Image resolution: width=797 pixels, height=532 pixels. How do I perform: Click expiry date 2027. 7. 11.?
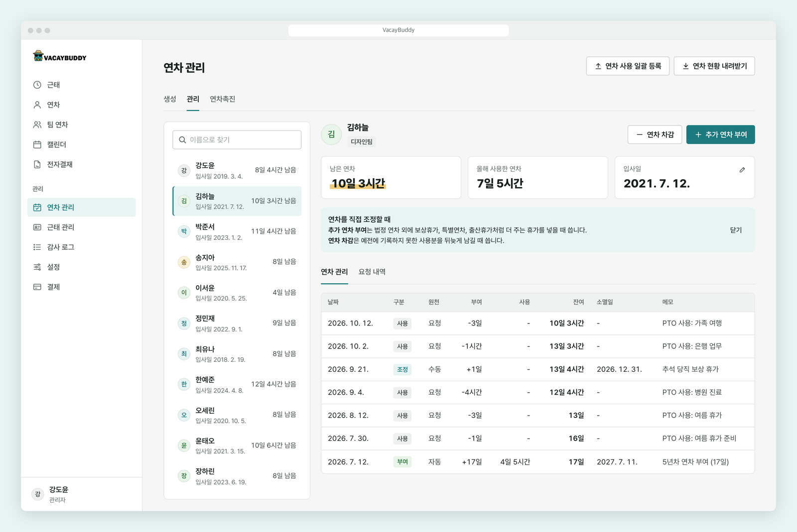pyautogui.click(x=617, y=462)
